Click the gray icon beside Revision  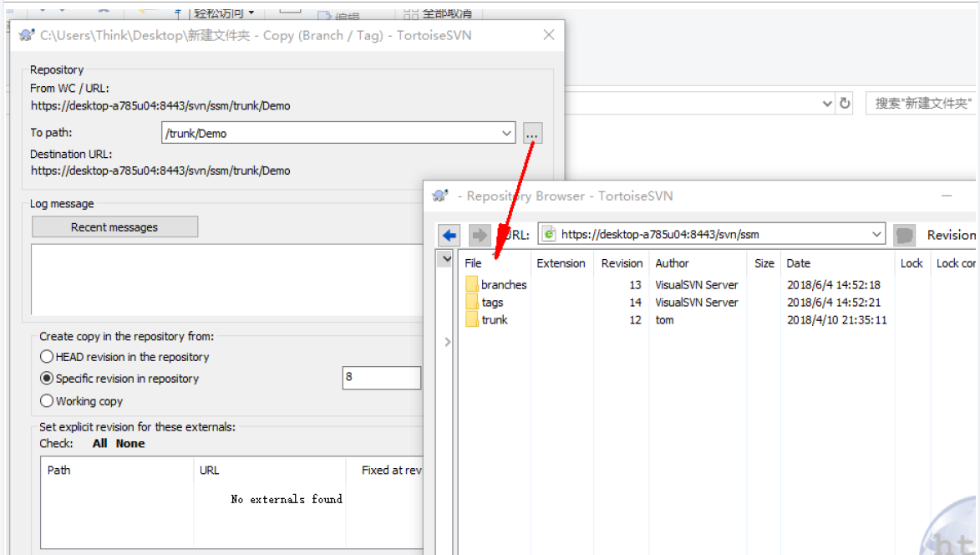904,235
